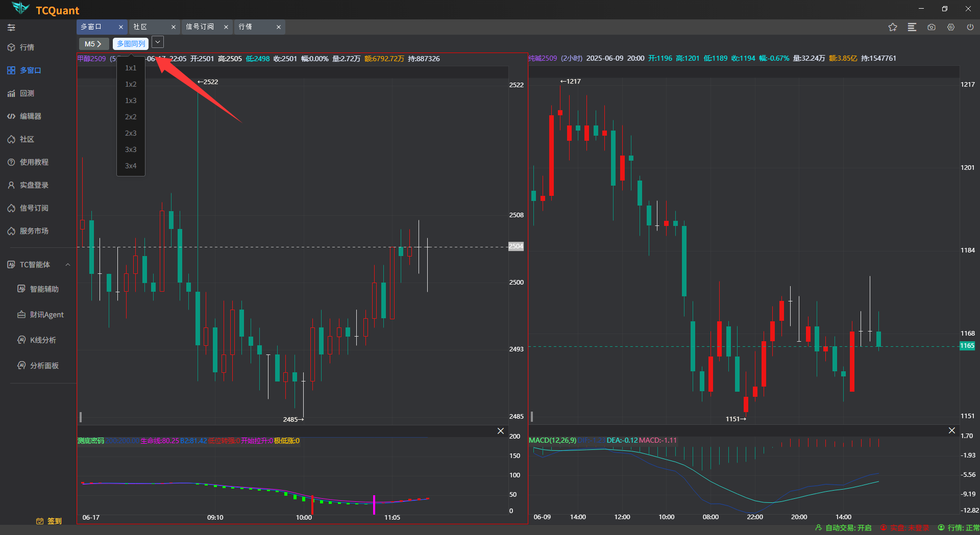Open the settings gear icon
980x535 pixels.
(951, 27)
